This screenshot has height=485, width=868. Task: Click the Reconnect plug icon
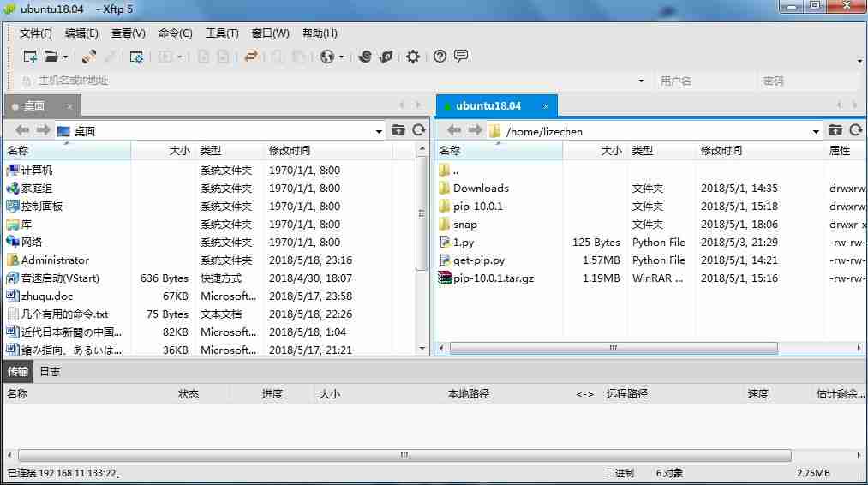pos(88,57)
